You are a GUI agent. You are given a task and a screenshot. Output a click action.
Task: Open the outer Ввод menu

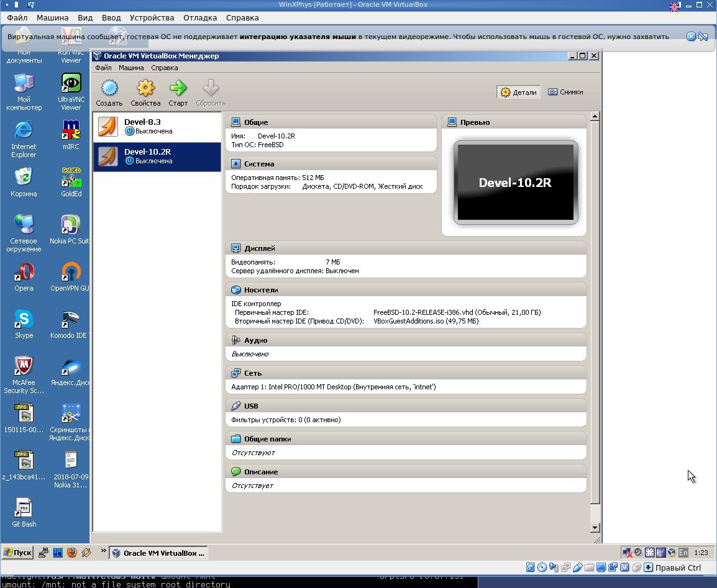(x=111, y=18)
